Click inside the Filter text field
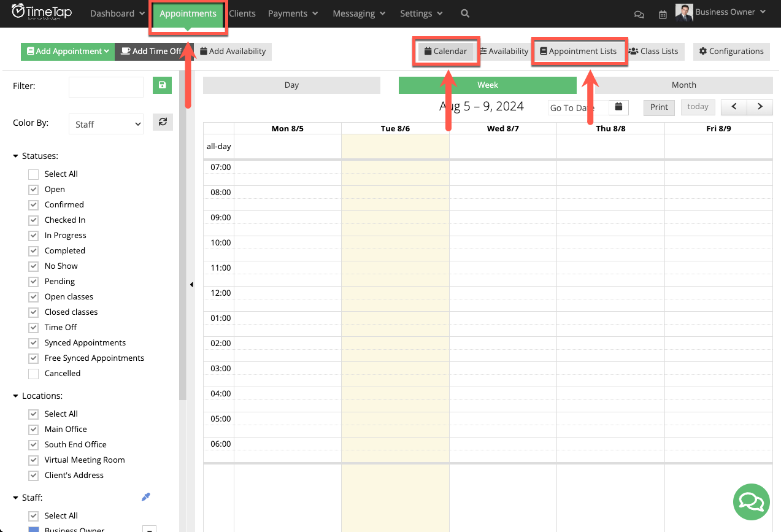781x532 pixels. coord(106,87)
